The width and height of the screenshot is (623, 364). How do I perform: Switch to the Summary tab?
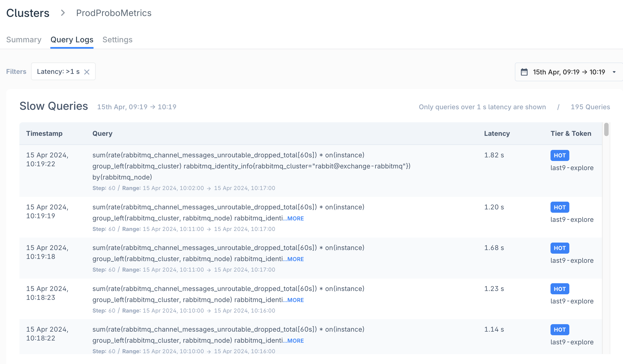[24, 40]
